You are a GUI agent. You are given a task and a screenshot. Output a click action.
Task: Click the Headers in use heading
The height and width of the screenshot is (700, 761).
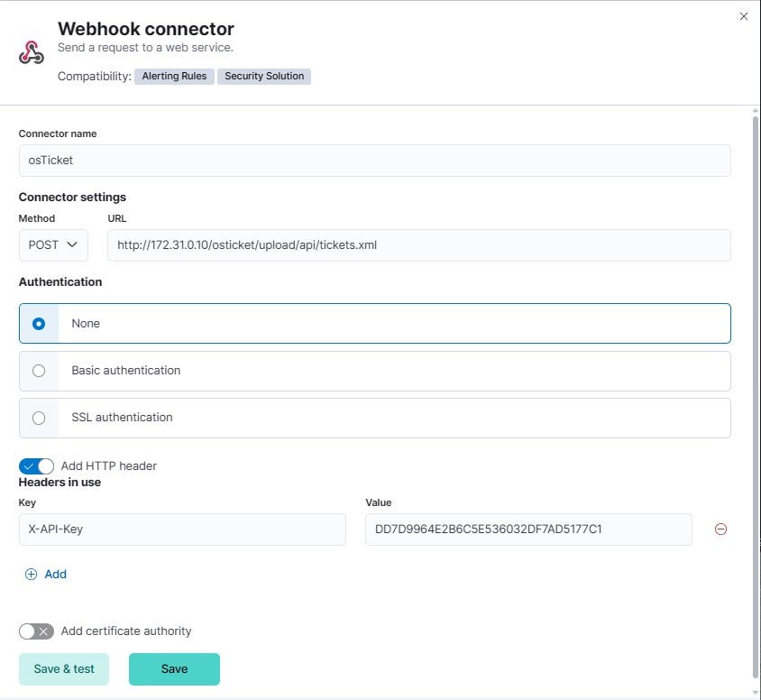pyautogui.click(x=60, y=483)
